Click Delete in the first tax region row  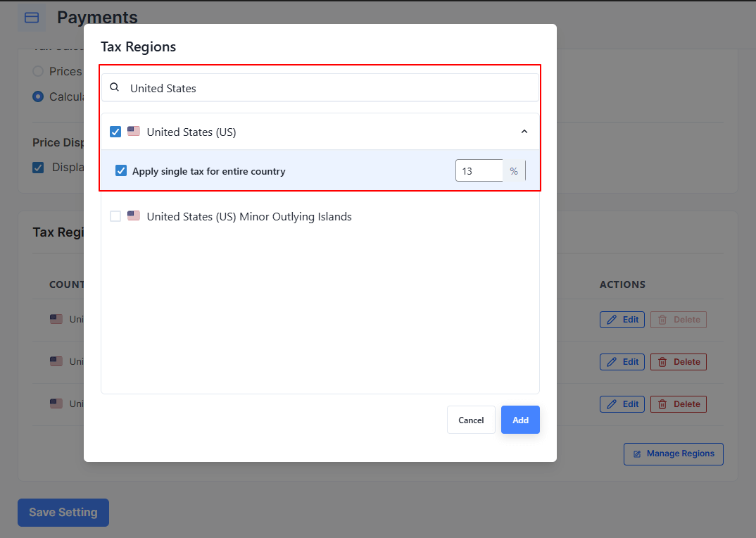pos(679,320)
